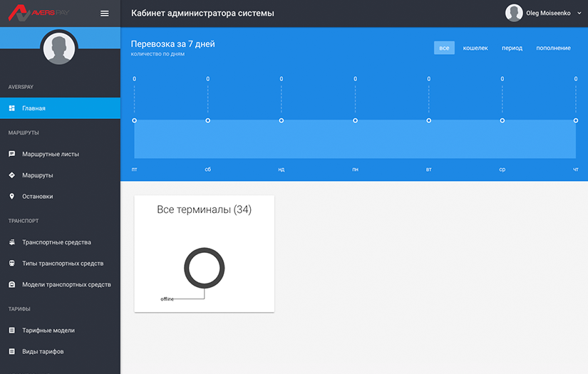Image resolution: width=588 pixels, height=374 pixels.
Task: Click 'Перевозка за 7 дней' heading
Action: (x=173, y=44)
